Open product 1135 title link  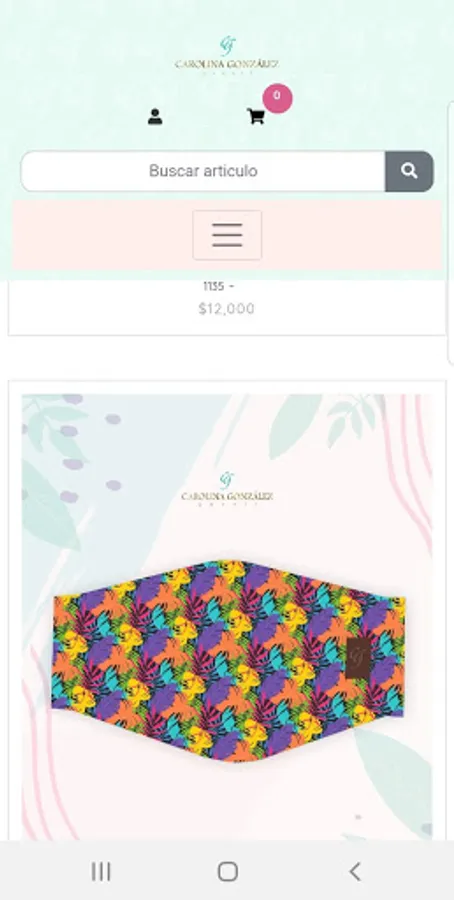coord(218,286)
